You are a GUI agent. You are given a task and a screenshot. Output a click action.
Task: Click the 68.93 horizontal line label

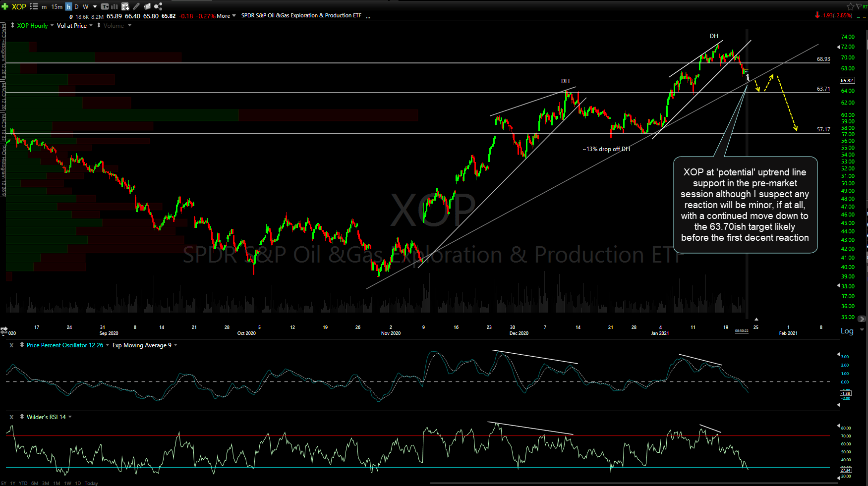click(823, 59)
